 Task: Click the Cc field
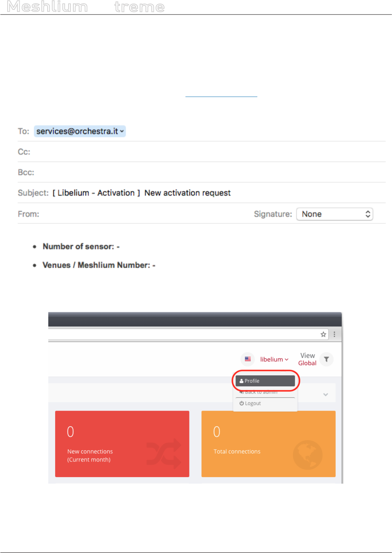point(201,152)
